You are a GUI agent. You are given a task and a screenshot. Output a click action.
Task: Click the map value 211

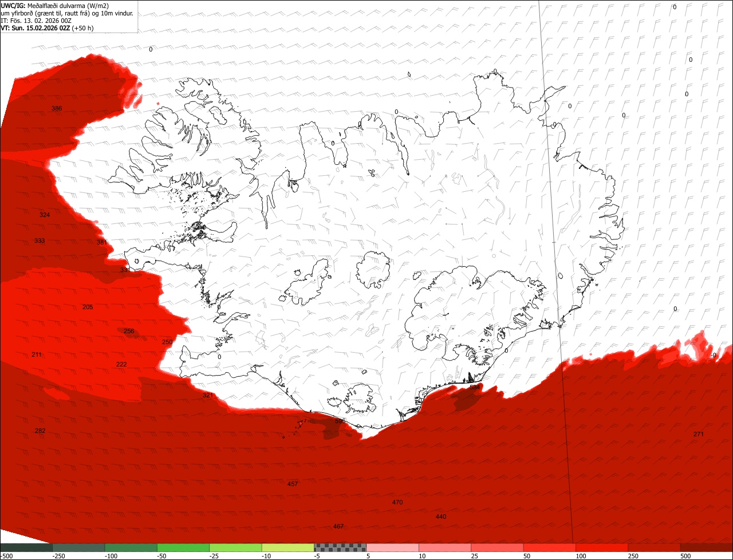37,354
